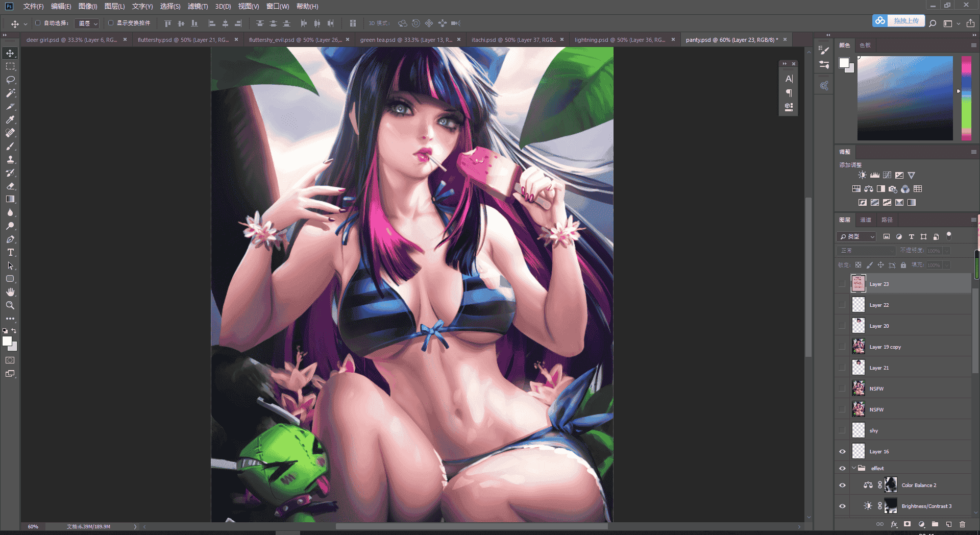Create a new layer group folder
The height and width of the screenshot is (535, 980).
(935, 524)
